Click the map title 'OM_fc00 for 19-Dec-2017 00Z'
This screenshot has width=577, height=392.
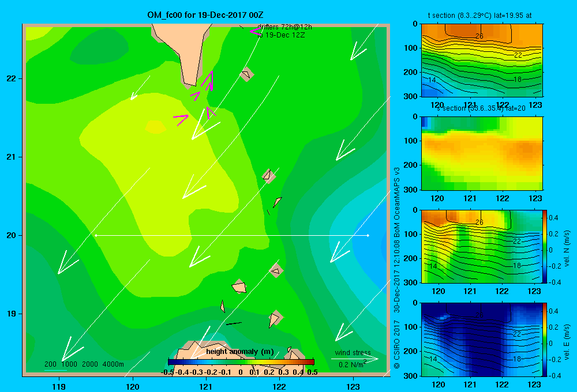[x=205, y=15]
